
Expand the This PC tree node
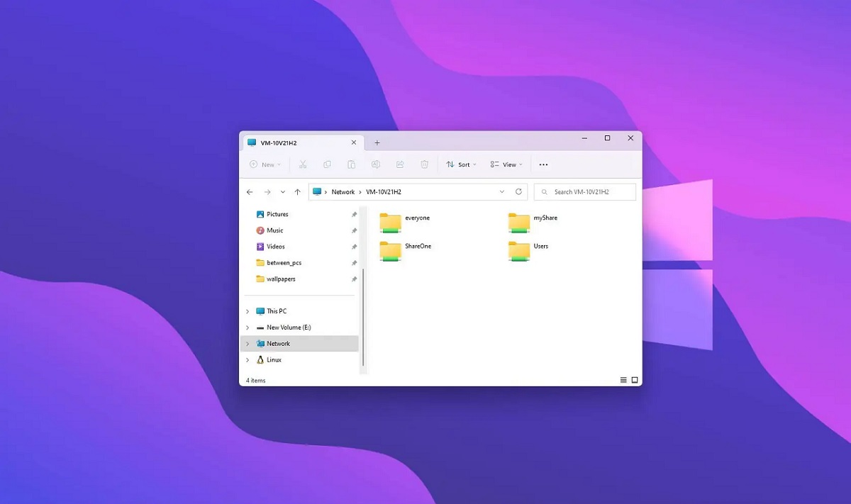tap(247, 311)
